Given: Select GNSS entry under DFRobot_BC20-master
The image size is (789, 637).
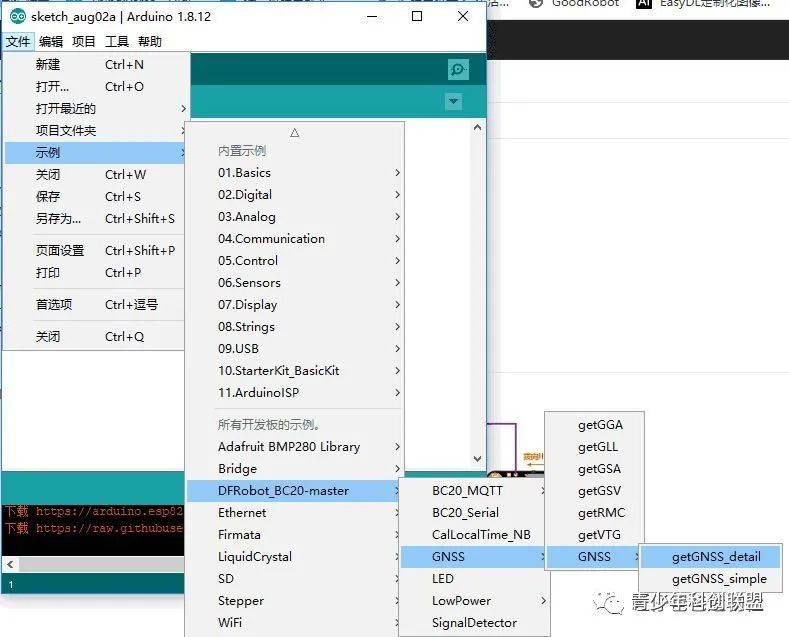Looking at the screenshot, I should click(475, 557).
